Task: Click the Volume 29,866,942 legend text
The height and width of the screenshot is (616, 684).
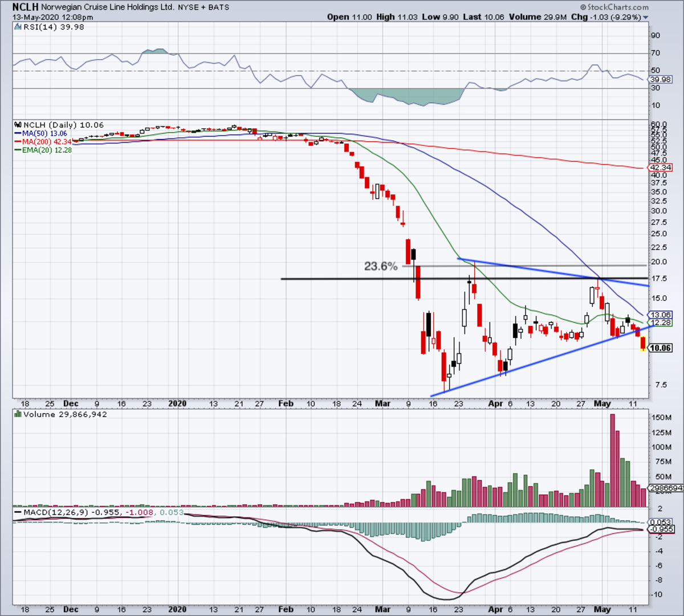Action: 65,414
